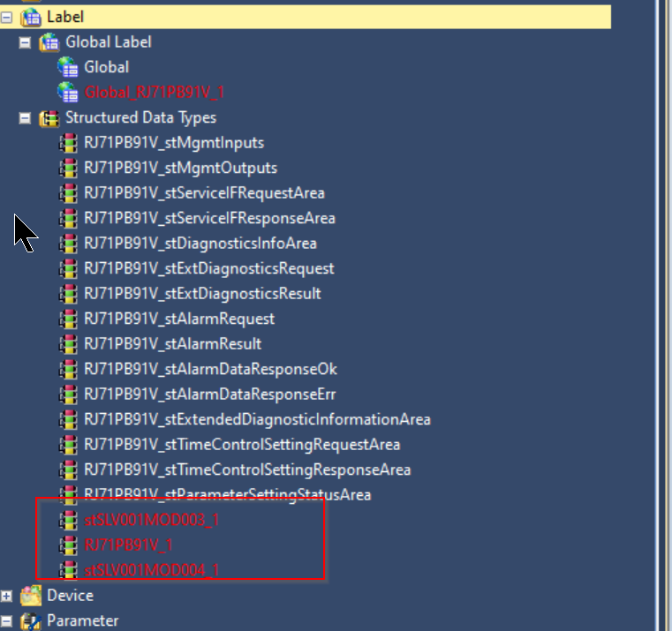Click the RJ71PB91V_stMgmtInputs structure icon

point(68,143)
